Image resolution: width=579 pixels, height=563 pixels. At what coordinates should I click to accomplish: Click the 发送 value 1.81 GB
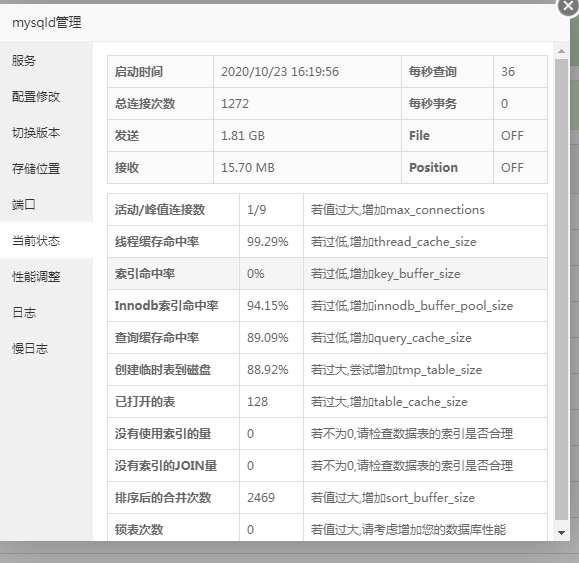pyautogui.click(x=243, y=135)
